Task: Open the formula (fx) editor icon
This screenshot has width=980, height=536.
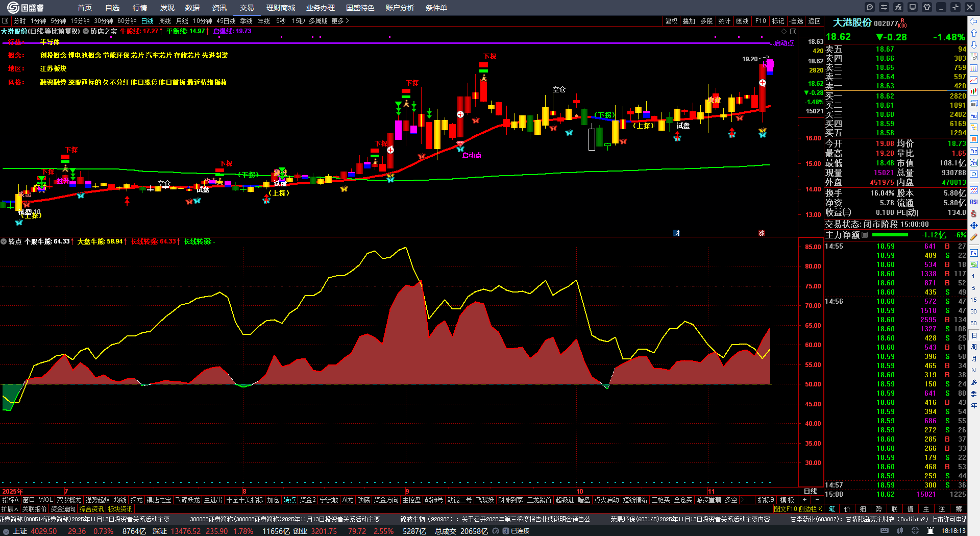Action: [898, 7]
